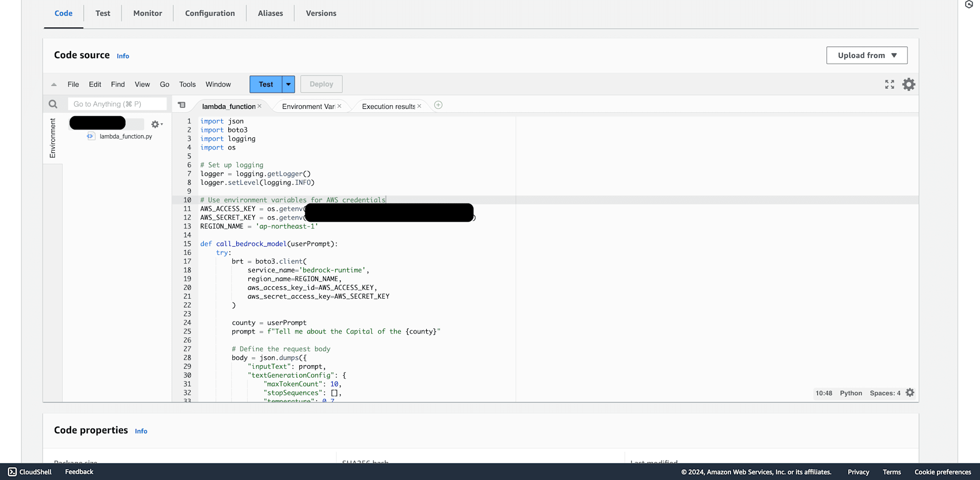This screenshot has width=980, height=480.
Task: Click the "# Set up logging" comment
Action: point(232,165)
